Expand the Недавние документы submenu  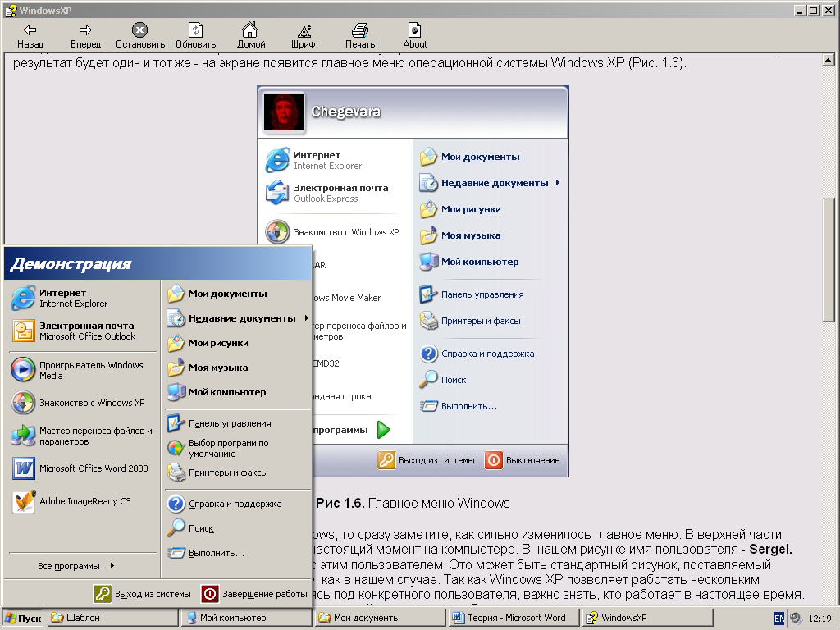(237, 318)
